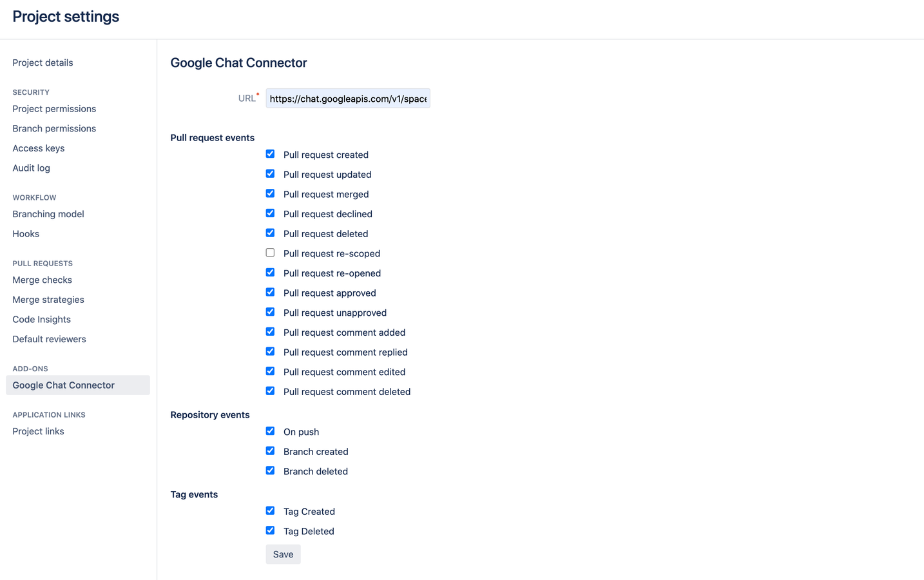Toggle Pull request re-opened checkbox
The height and width of the screenshot is (580, 924).
270,273
